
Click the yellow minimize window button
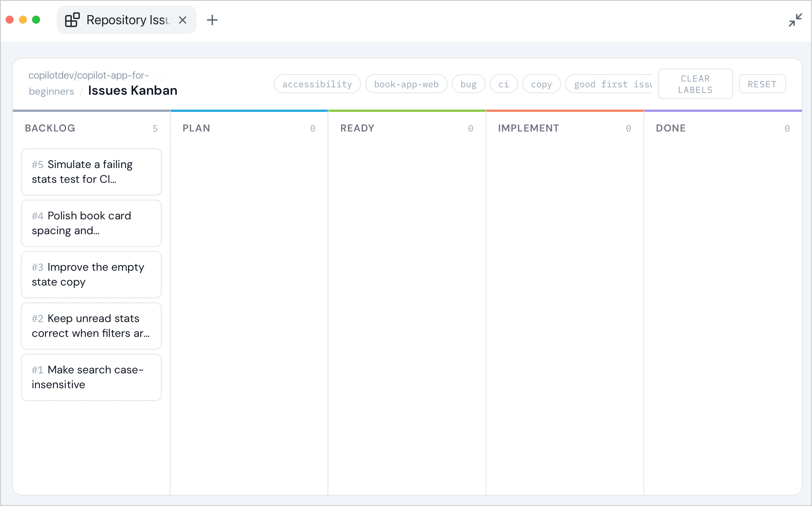click(23, 20)
